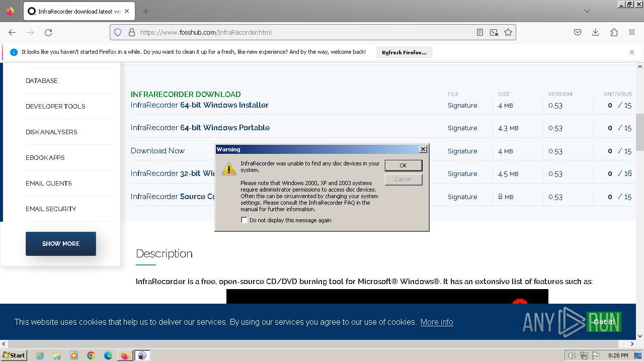The width and height of the screenshot is (644, 362).
Task: Dismiss the Refresh Firefox notification bar
Action: [x=632, y=52]
